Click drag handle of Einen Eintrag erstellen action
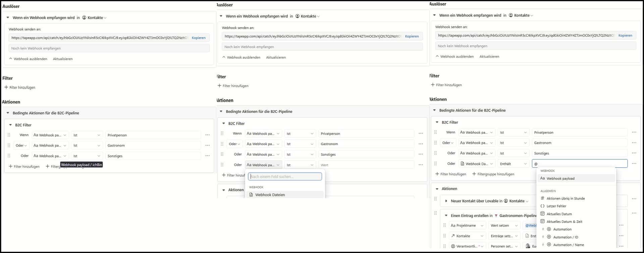 (435, 213)
